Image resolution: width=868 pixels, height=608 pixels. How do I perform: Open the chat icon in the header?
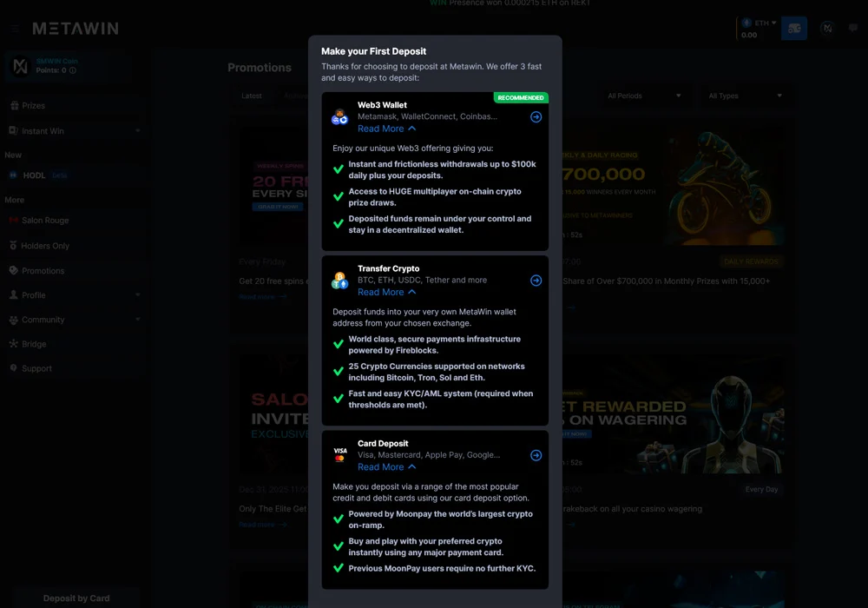(853, 29)
